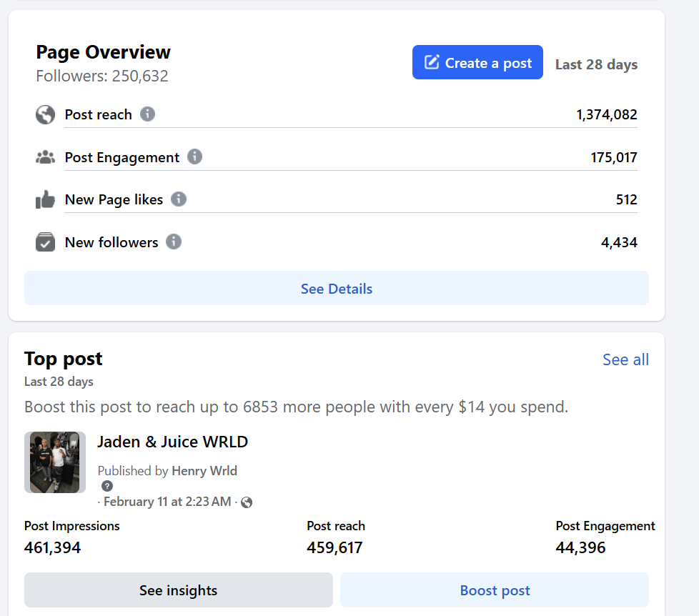Click the February 11 at 2:23 AM timestamp
699x616 pixels.
coord(167,502)
